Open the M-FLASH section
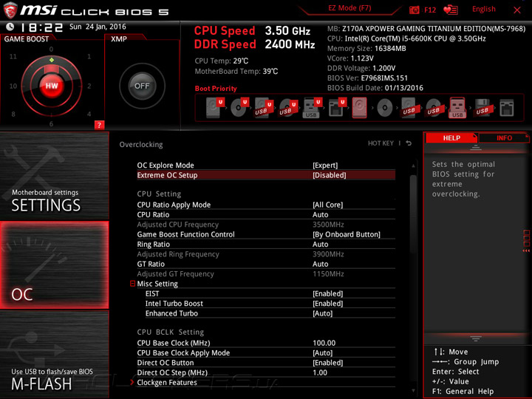Viewport: 532px width, 399px height. (x=54, y=355)
